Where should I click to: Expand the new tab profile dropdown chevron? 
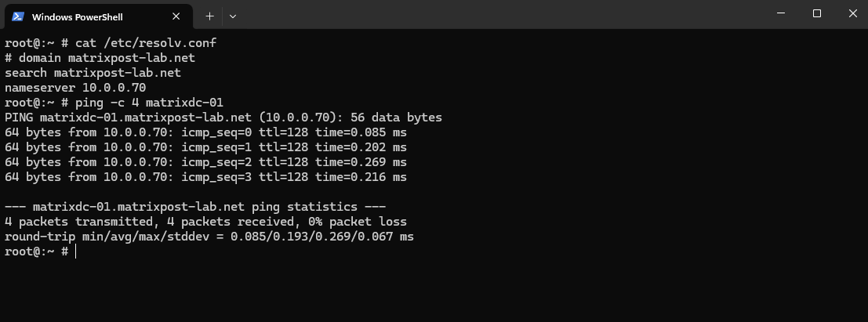pos(233,16)
